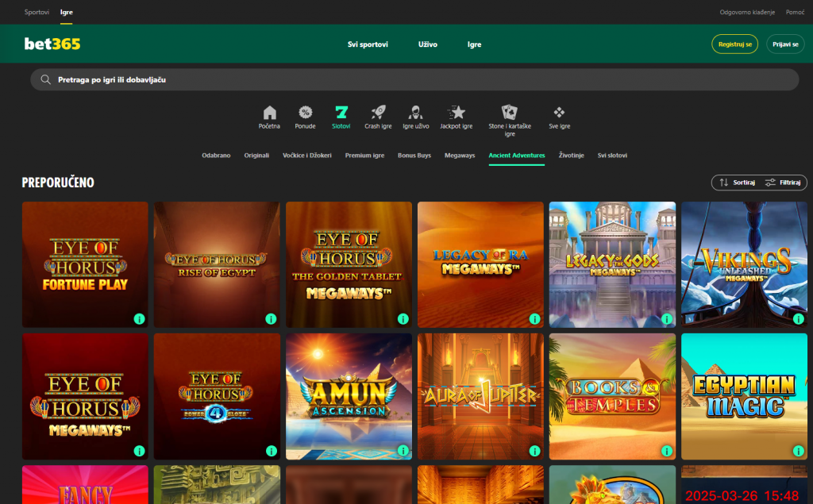Switch to the Bonus Buys tab
This screenshot has height=504, width=813.
point(414,155)
